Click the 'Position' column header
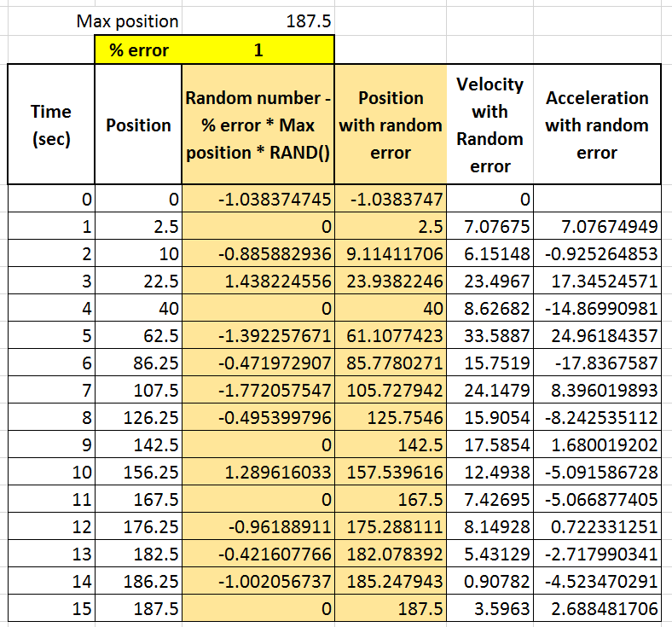The image size is (672, 627). 138,125
